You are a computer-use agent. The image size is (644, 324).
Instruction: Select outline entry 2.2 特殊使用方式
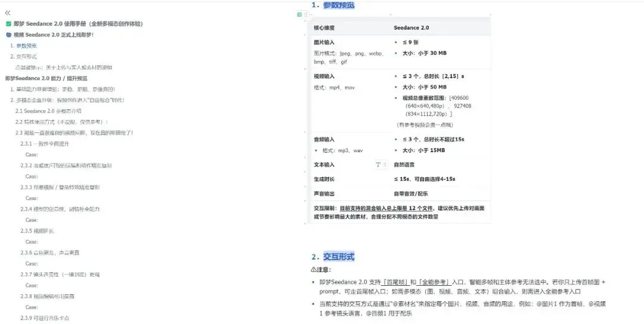tap(62, 122)
